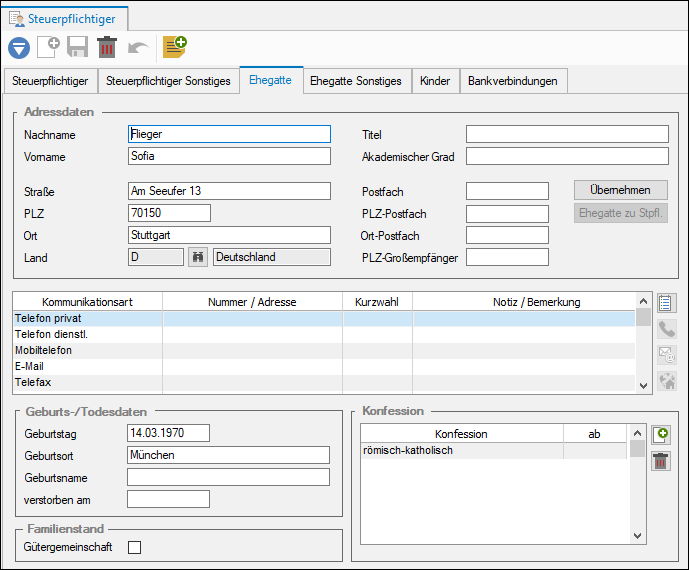Open the blue round dropdown arrow icon
Viewport: 689px width, 570px height.
[x=19, y=48]
